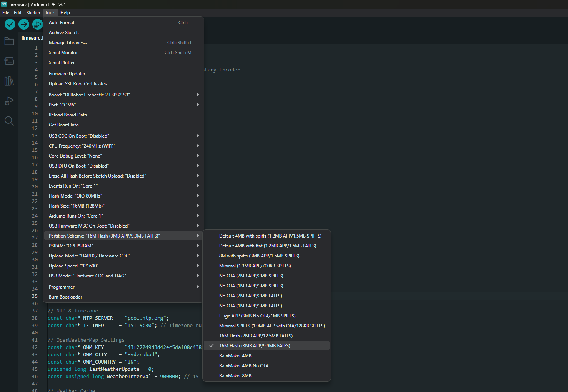The height and width of the screenshot is (392, 568).
Task: Choose Archive Sketch
Action: (x=123, y=33)
